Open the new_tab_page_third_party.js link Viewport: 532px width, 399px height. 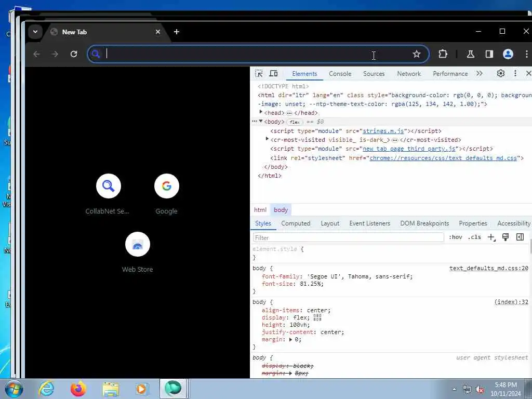[409, 149]
